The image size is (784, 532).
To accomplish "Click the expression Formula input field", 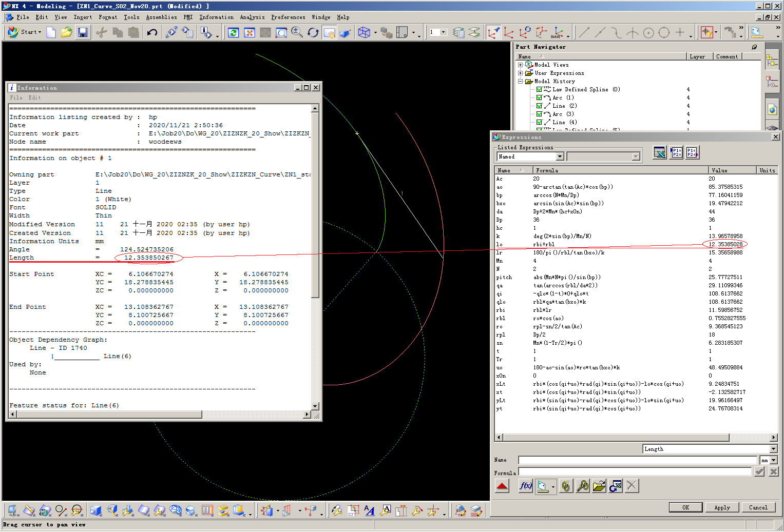I will pos(635,471).
